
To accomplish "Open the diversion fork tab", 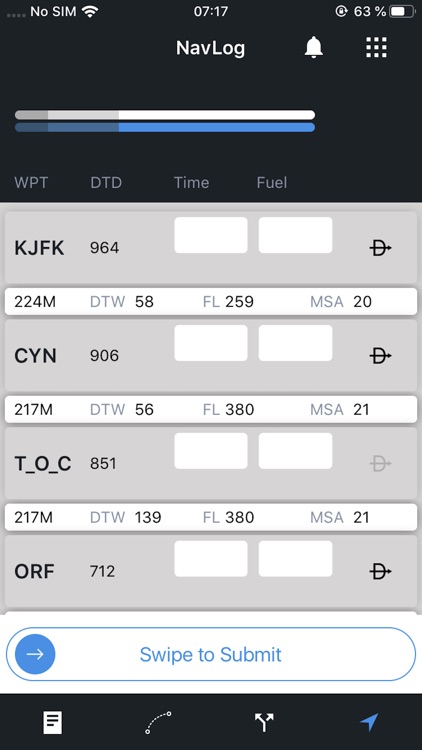I will [x=264, y=722].
